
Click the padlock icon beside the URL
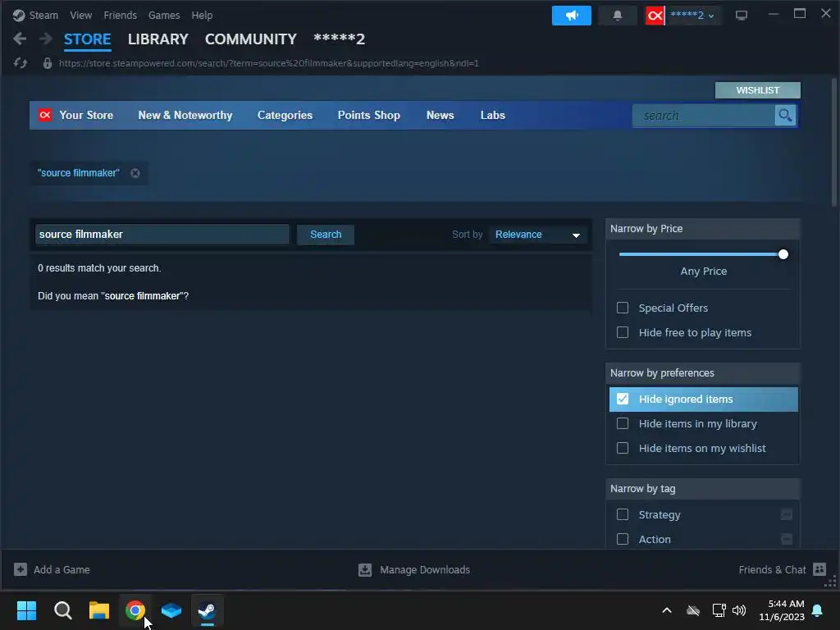(48, 63)
